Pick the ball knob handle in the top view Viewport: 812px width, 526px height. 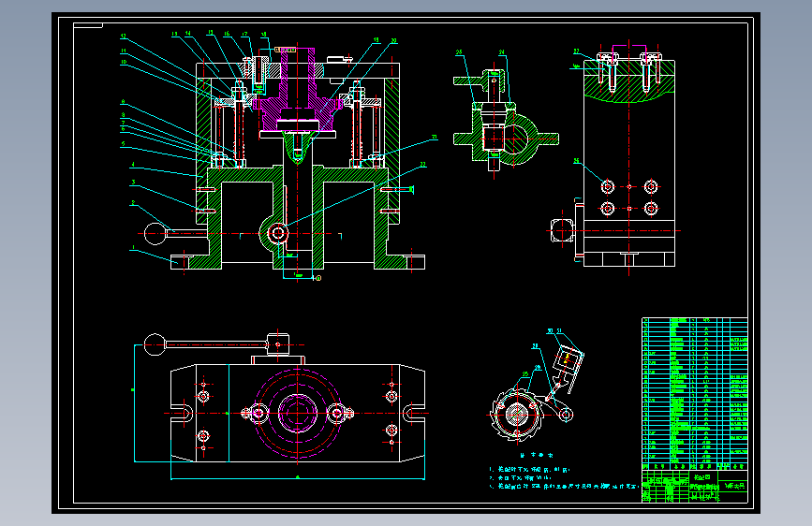pyautogui.click(x=155, y=344)
